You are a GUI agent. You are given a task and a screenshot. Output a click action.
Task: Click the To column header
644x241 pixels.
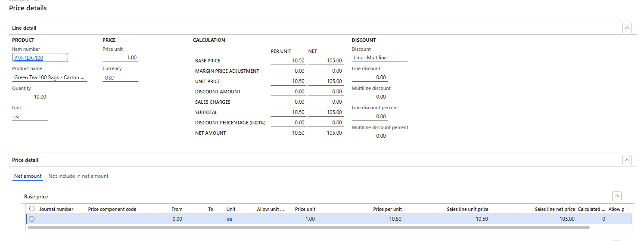211,209
